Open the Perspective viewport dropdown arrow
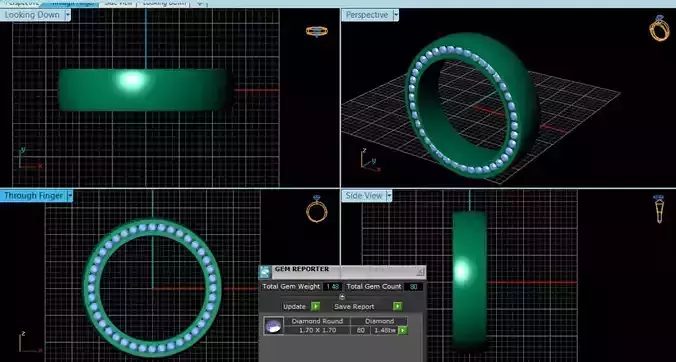This screenshot has width=676, height=362. point(396,15)
